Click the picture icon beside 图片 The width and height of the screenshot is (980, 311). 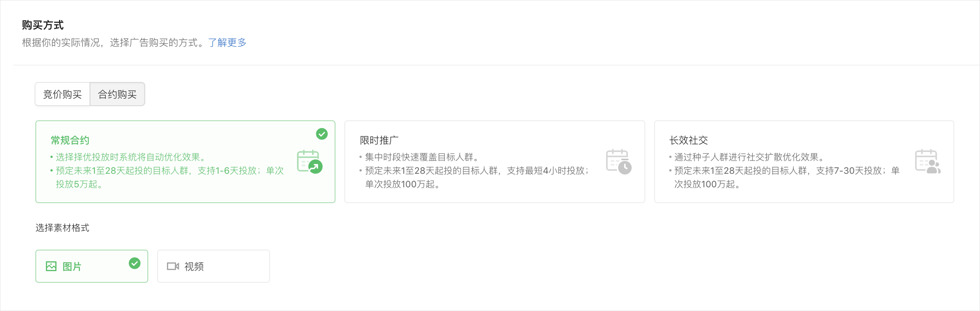pyautogui.click(x=51, y=266)
